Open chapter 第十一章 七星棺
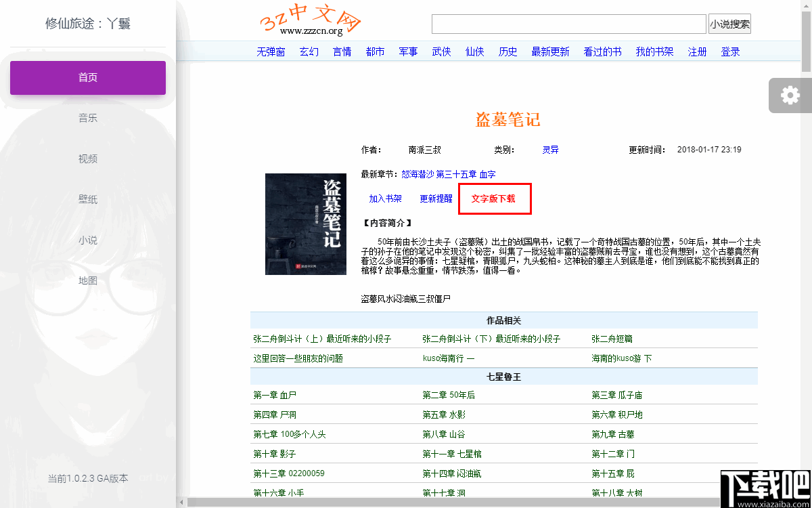 (453, 454)
